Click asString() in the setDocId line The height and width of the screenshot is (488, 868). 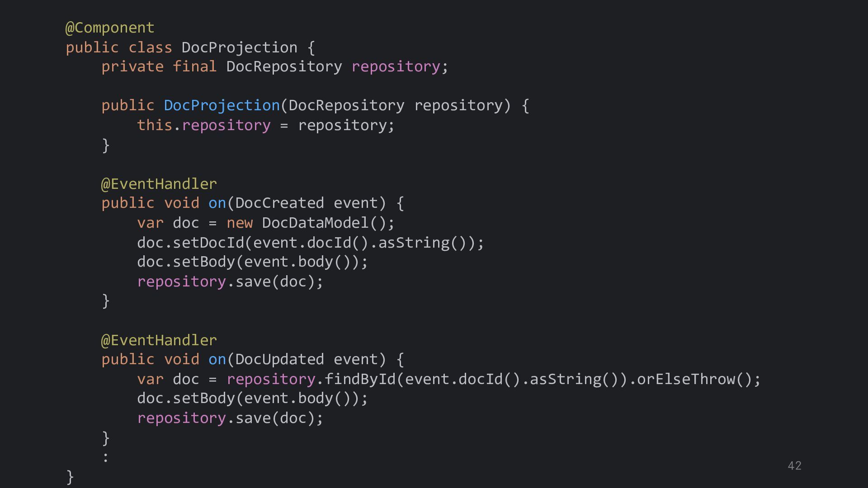[418, 243]
